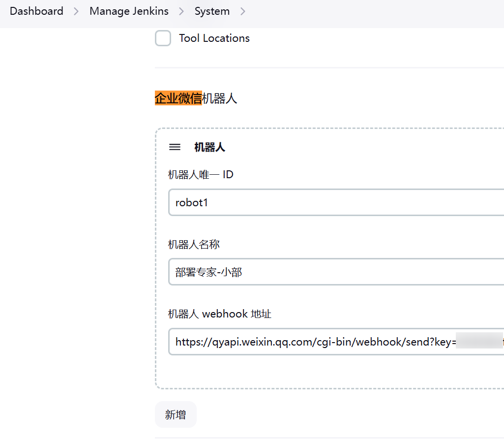Expand the chevron after System breadcrumb

coord(242,11)
